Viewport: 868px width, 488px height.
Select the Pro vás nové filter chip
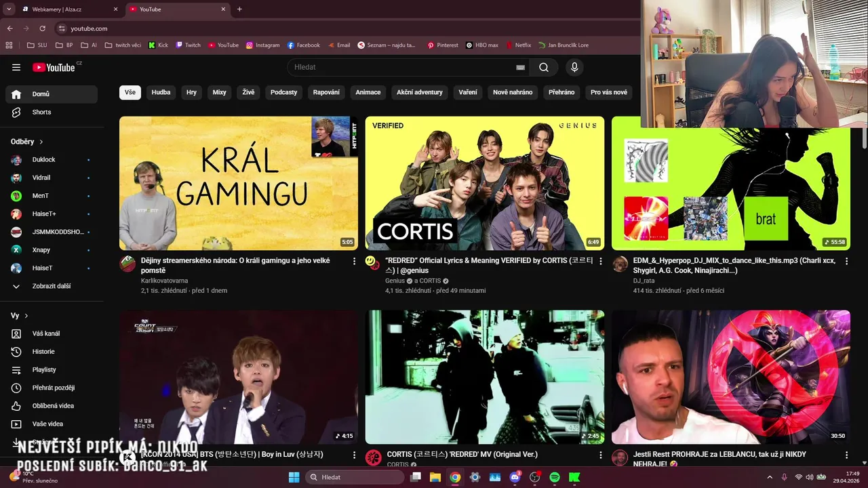pos(608,92)
